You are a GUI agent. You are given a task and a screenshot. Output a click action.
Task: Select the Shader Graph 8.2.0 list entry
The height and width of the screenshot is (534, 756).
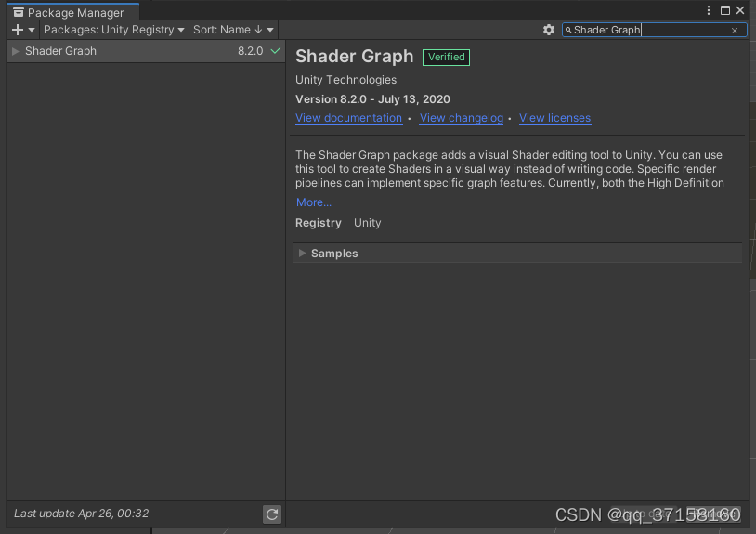coord(146,51)
